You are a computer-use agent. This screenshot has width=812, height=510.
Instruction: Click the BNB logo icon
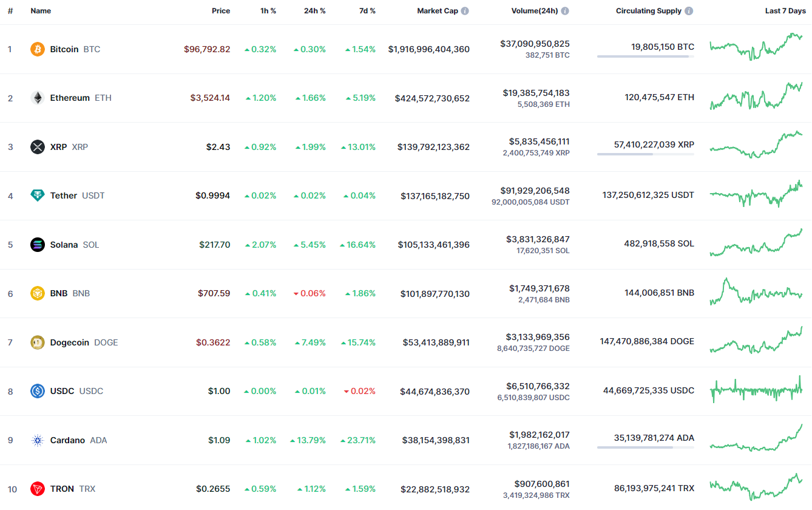[x=38, y=293]
